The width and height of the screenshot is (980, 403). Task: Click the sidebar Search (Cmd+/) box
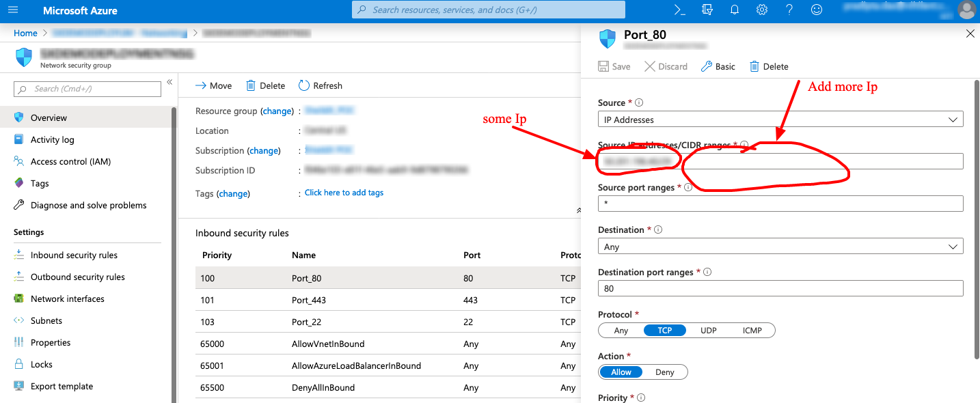pyautogui.click(x=87, y=89)
